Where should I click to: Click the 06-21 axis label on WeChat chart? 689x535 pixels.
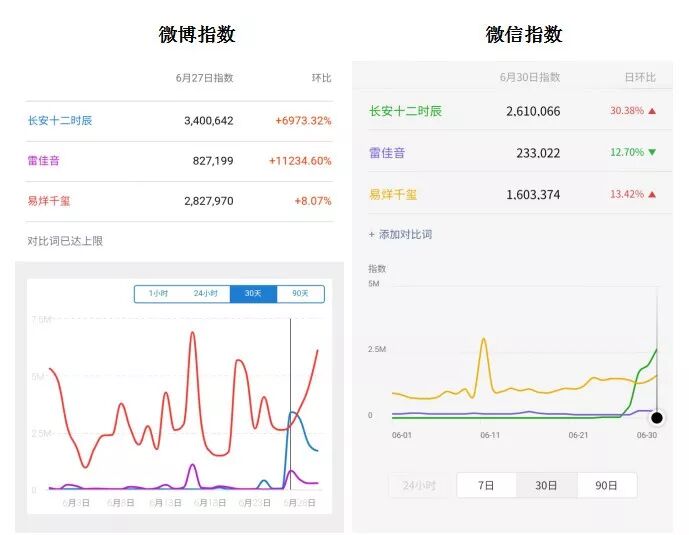click(578, 435)
